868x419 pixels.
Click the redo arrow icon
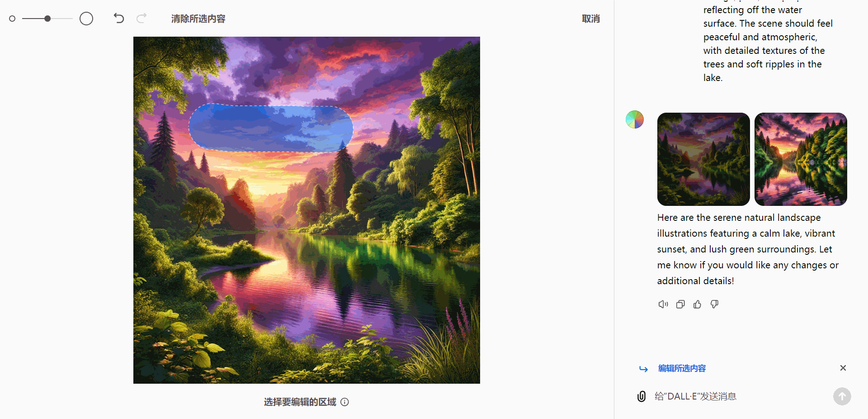click(x=142, y=18)
